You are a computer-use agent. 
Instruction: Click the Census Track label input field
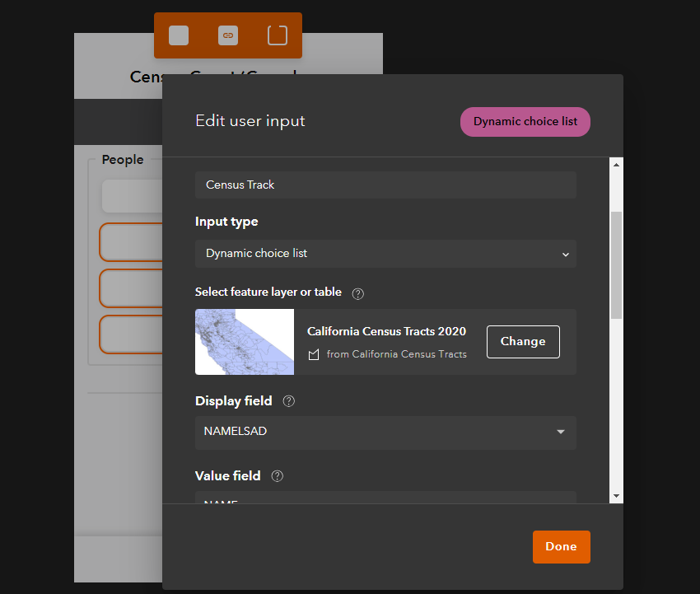[385, 185]
